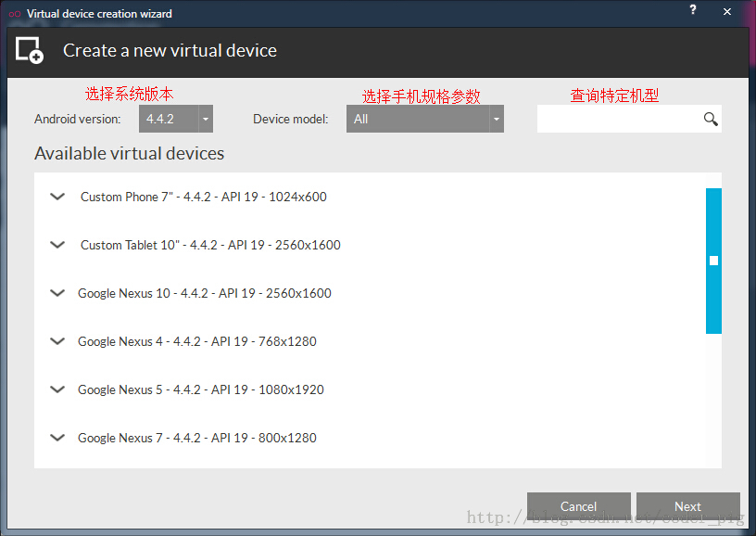Click the blue device list scrollbar thumb
Viewport: 756px width, 536px height.
pyautogui.click(x=713, y=261)
